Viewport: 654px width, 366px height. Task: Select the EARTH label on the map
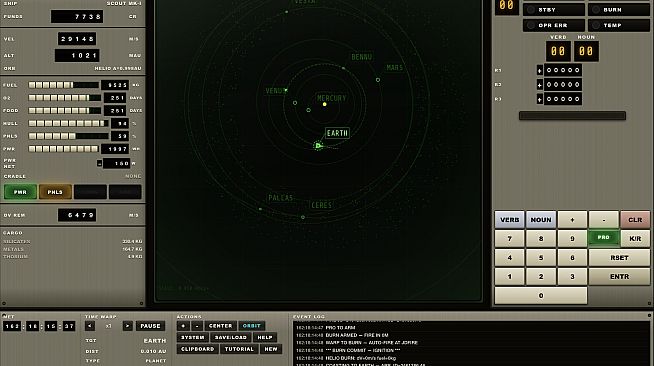tap(337, 133)
